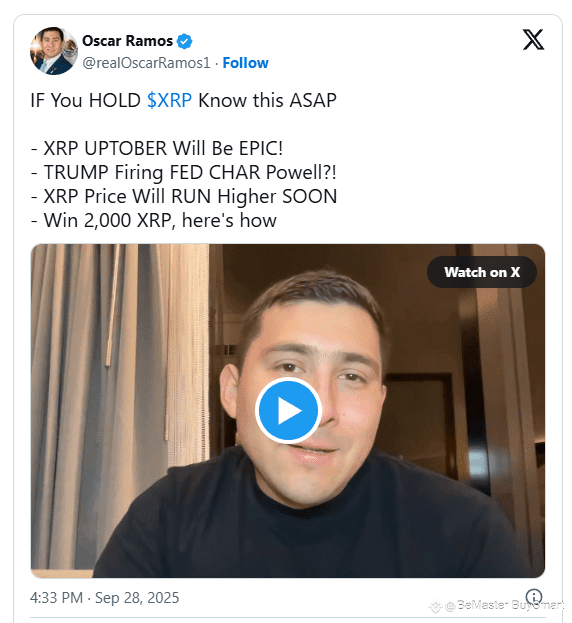This screenshot has height=623, width=572.
Task: Click the curtain area of video thumbnail
Action: tap(119, 397)
